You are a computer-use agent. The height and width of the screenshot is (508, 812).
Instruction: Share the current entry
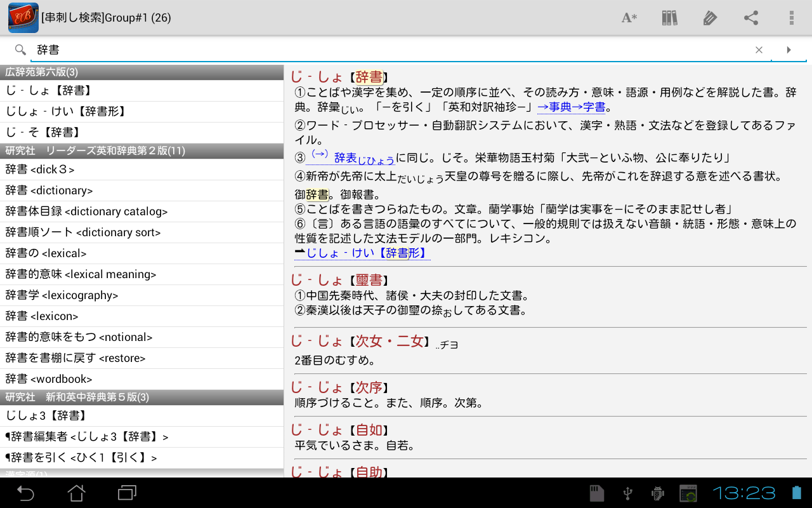[751, 18]
